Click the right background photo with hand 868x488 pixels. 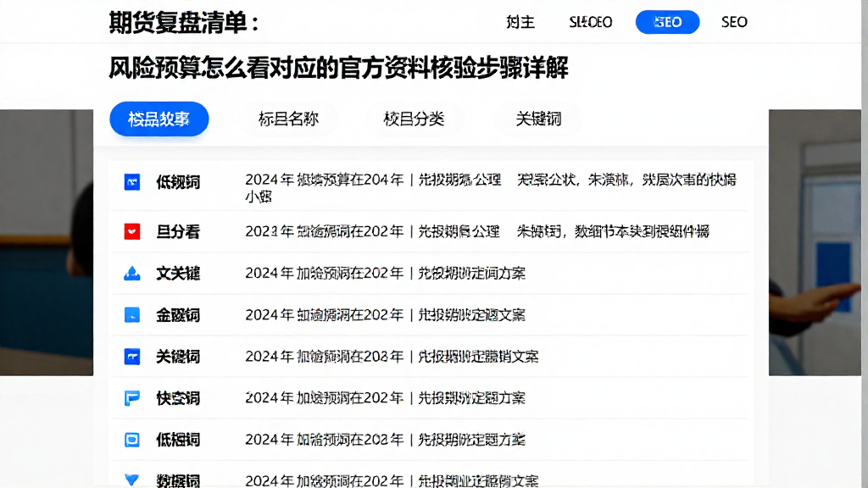(x=815, y=242)
